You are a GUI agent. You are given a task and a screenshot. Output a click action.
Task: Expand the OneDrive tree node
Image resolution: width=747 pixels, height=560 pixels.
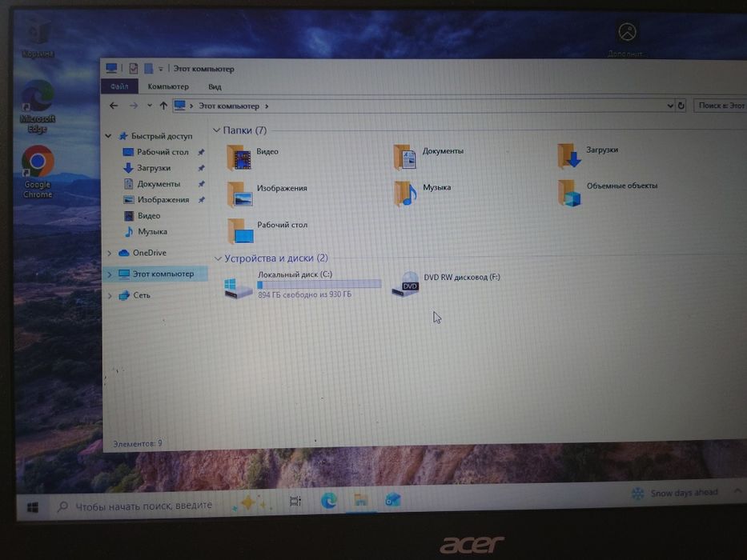point(110,253)
